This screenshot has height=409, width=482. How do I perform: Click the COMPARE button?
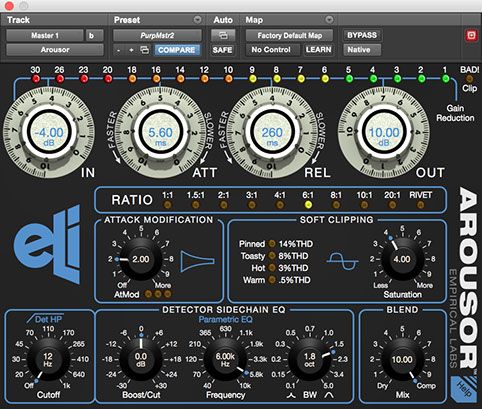[177, 50]
